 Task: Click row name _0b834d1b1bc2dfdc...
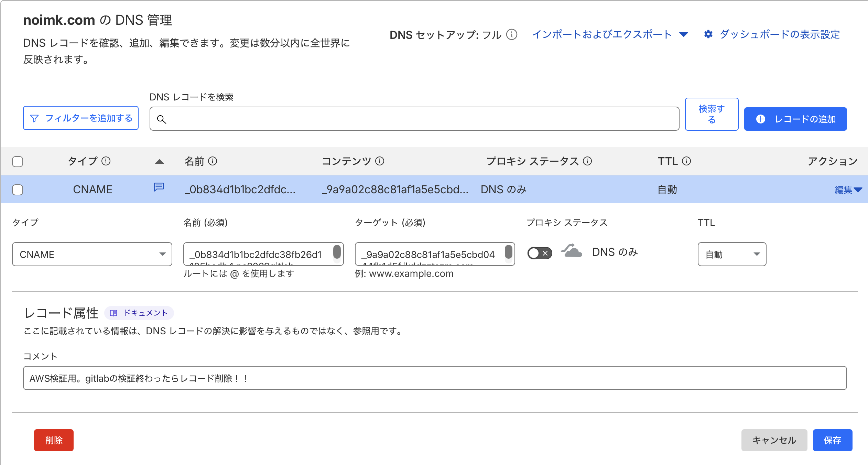[x=240, y=190]
